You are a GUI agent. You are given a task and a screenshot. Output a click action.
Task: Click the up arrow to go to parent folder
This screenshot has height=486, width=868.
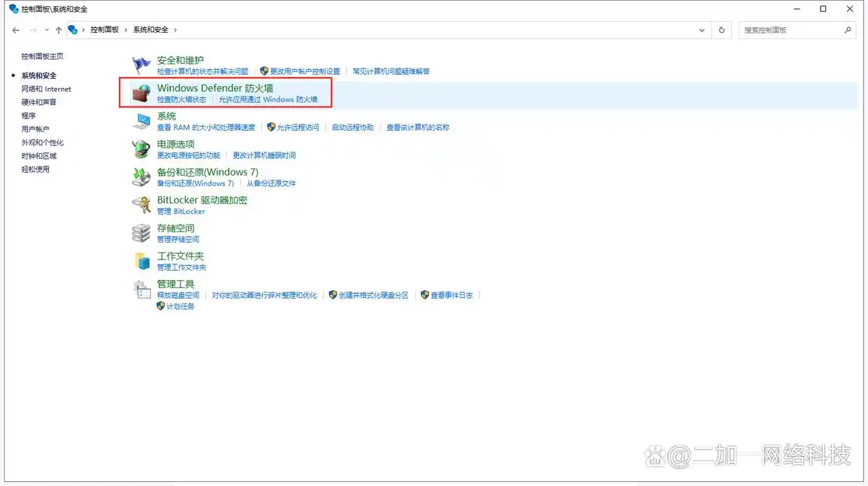click(x=59, y=30)
